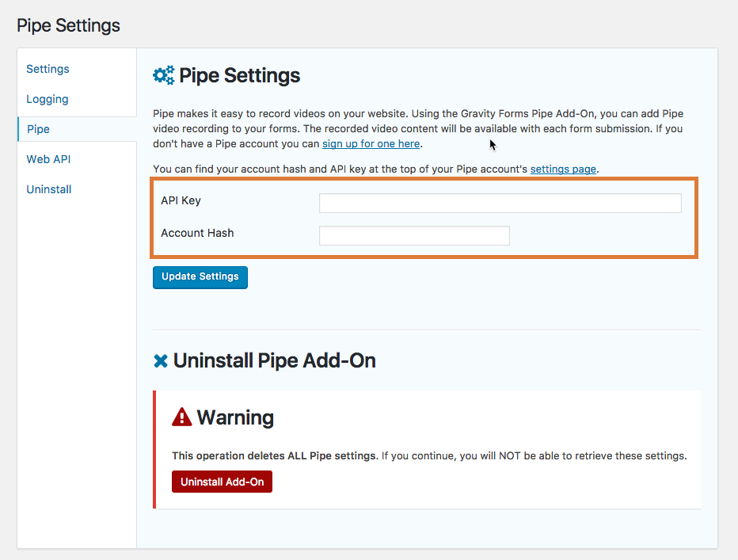Open the Settings tab in sidebar

tap(48, 69)
